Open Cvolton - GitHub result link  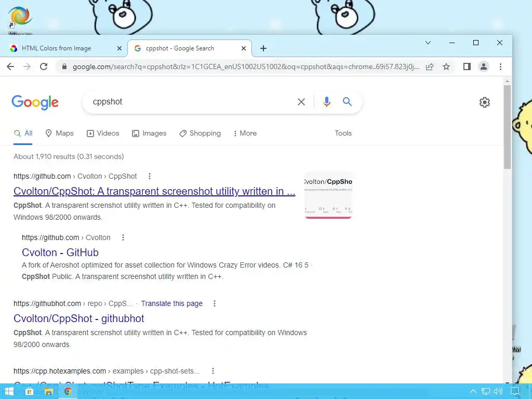click(x=60, y=252)
